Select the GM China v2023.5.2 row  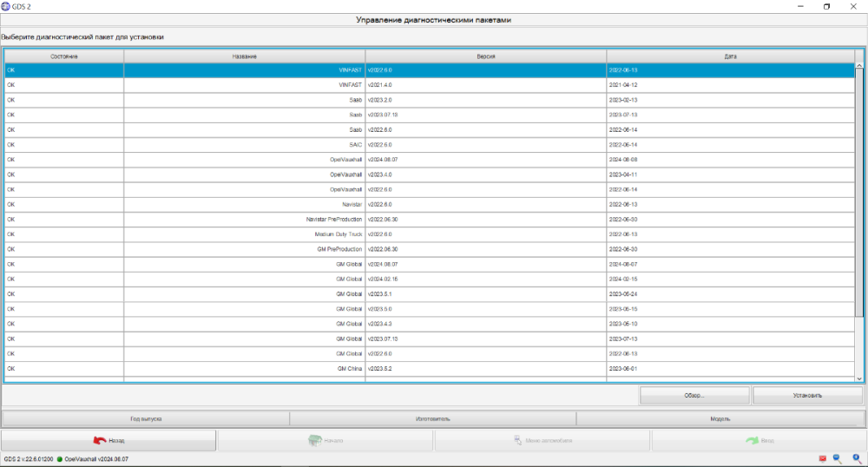(x=430, y=369)
